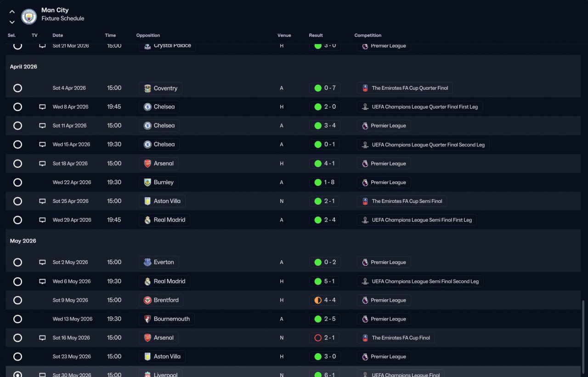Click TV icon for Wed 8 Apr Chelsea match

[42, 107]
